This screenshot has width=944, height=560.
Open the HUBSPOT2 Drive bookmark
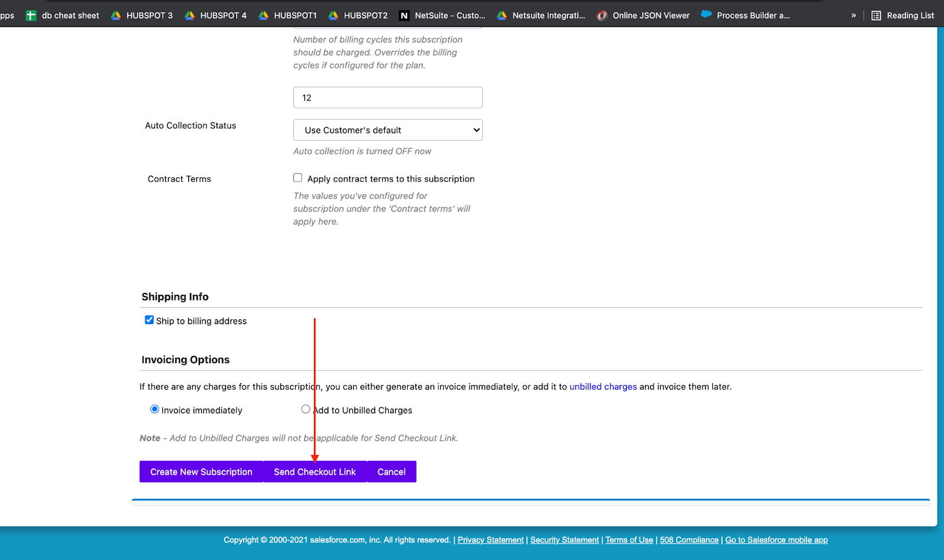[358, 15]
